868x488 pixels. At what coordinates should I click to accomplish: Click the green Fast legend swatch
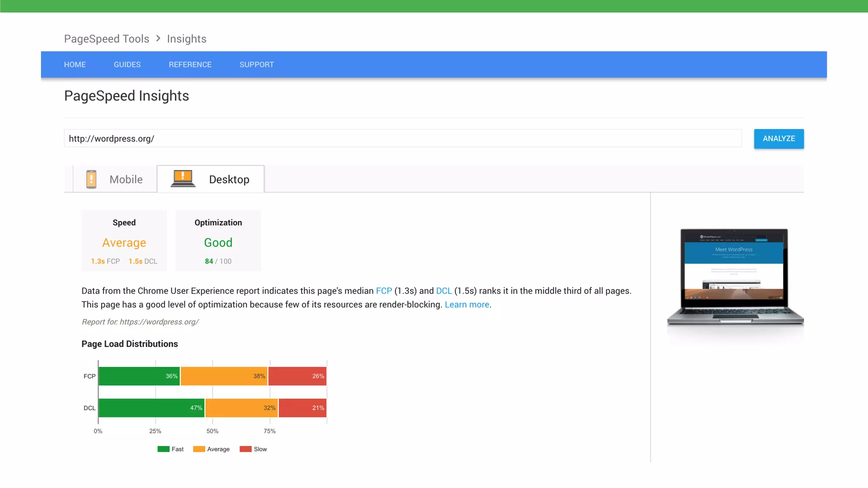[163, 449]
